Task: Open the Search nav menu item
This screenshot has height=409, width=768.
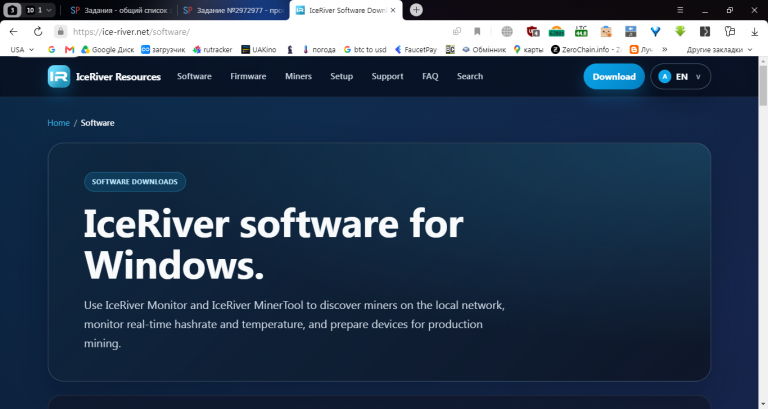Action: tap(470, 76)
